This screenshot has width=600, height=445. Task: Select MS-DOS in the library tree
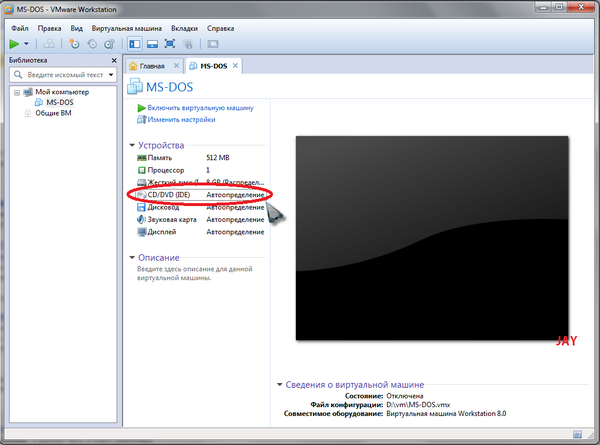tap(60, 102)
